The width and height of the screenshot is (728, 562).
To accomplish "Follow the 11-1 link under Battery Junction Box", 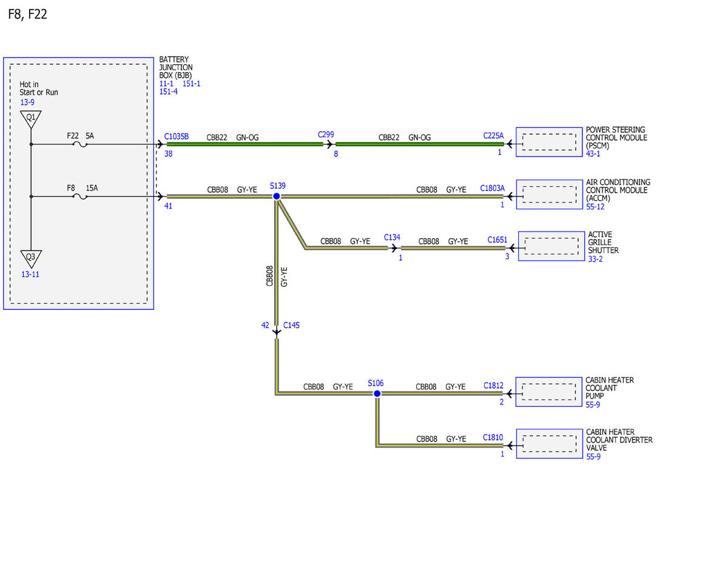I will point(166,84).
